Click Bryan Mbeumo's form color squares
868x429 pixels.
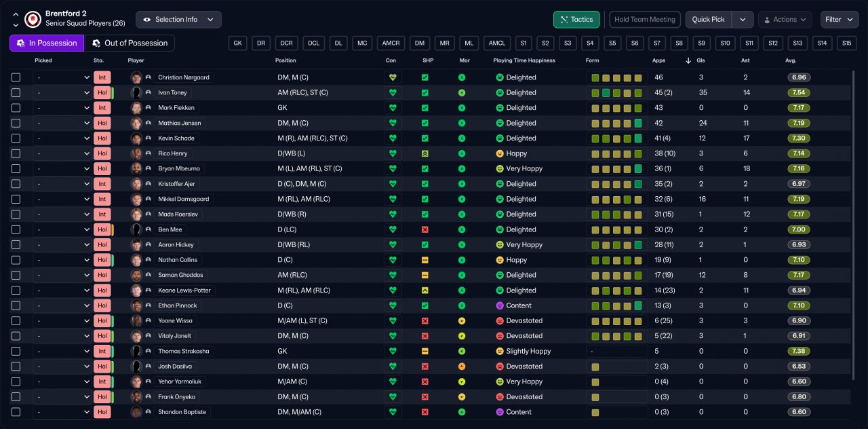[616, 169]
